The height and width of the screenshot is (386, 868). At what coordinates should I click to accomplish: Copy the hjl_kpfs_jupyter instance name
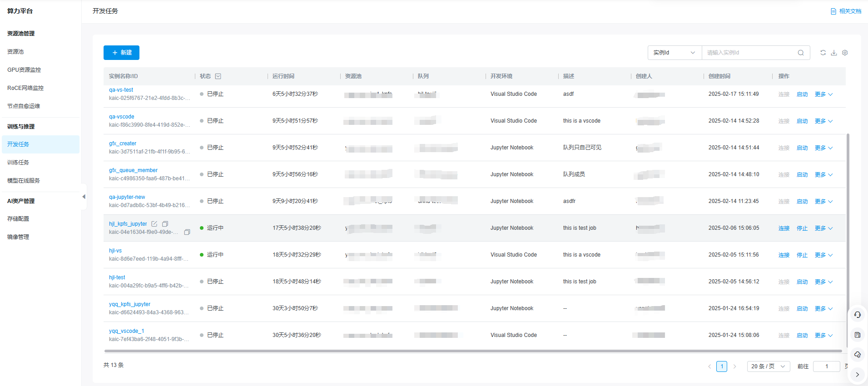[165, 224]
